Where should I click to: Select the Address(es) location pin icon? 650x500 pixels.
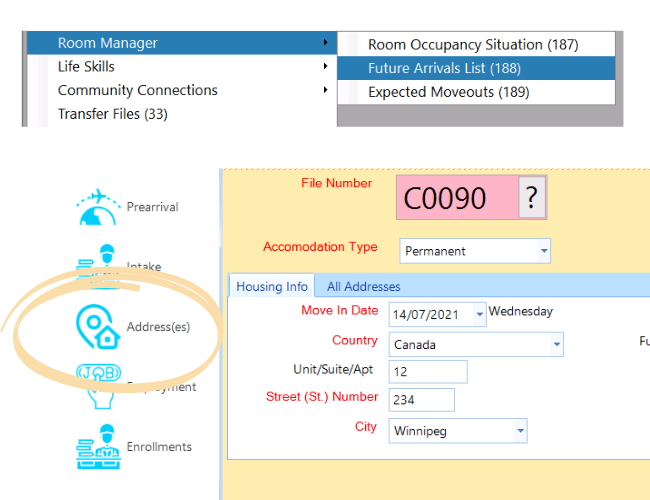tap(99, 327)
